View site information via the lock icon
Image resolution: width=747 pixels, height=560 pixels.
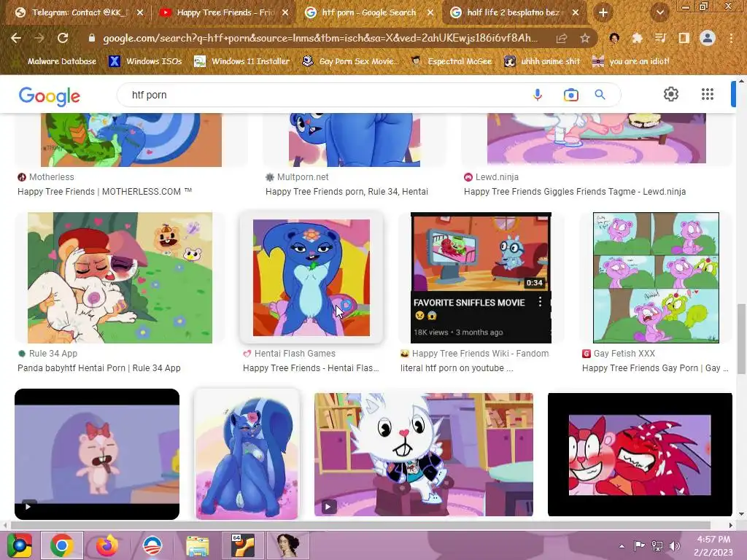pos(92,38)
